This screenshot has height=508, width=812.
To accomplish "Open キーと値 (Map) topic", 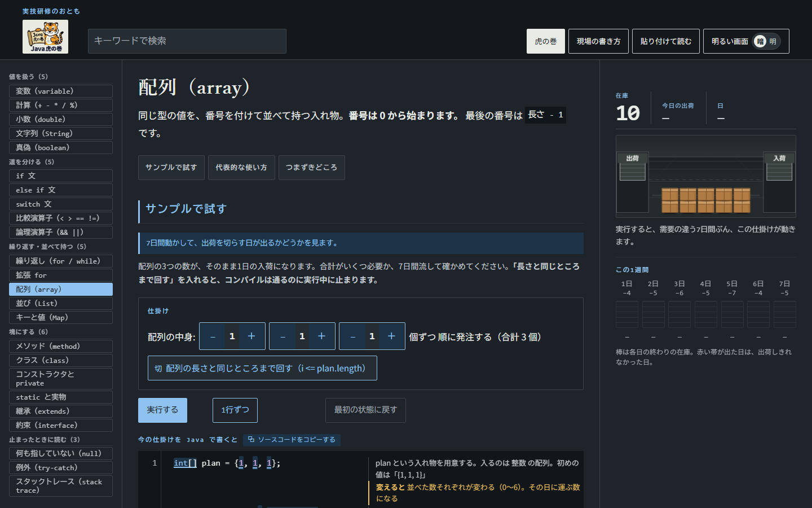I will (x=61, y=317).
